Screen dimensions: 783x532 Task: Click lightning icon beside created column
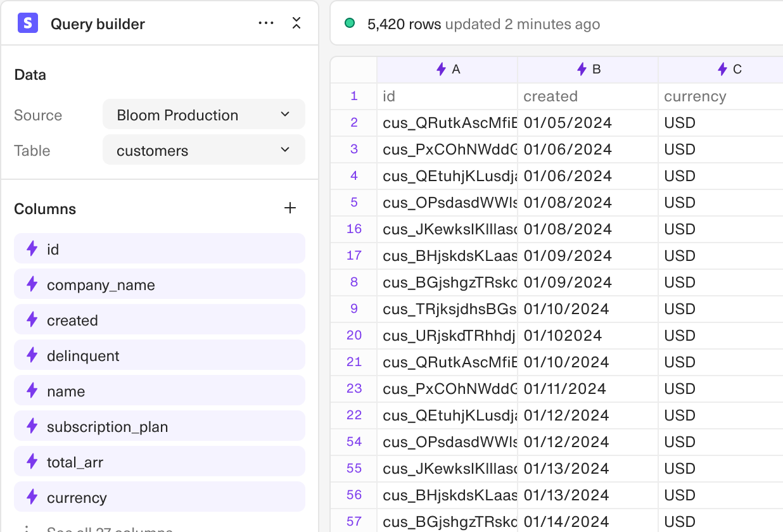click(32, 320)
